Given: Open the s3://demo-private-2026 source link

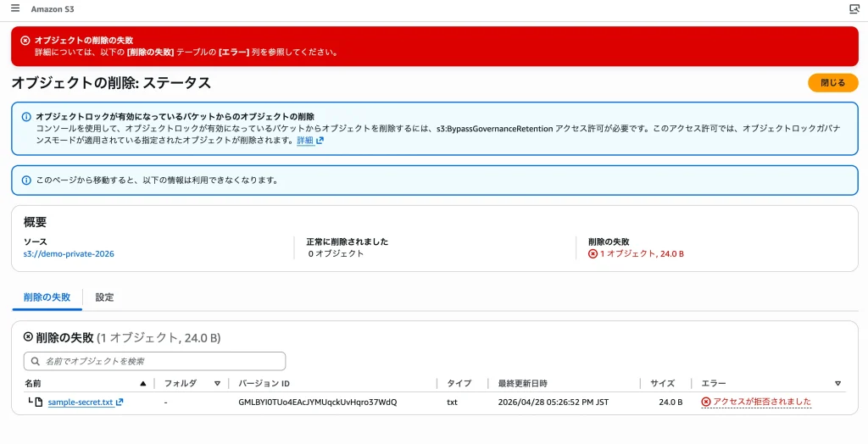Looking at the screenshot, I should (69, 253).
